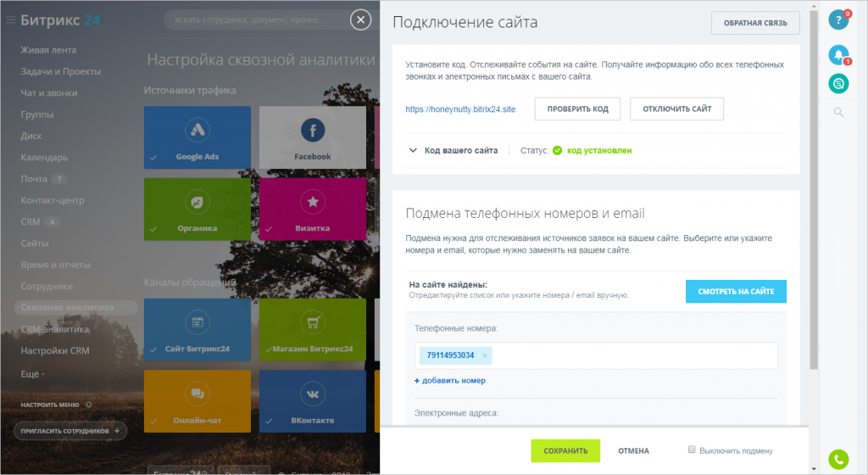Open the ВКонтакте channel tile
The width and height of the screenshot is (868, 475).
(312, 400)
